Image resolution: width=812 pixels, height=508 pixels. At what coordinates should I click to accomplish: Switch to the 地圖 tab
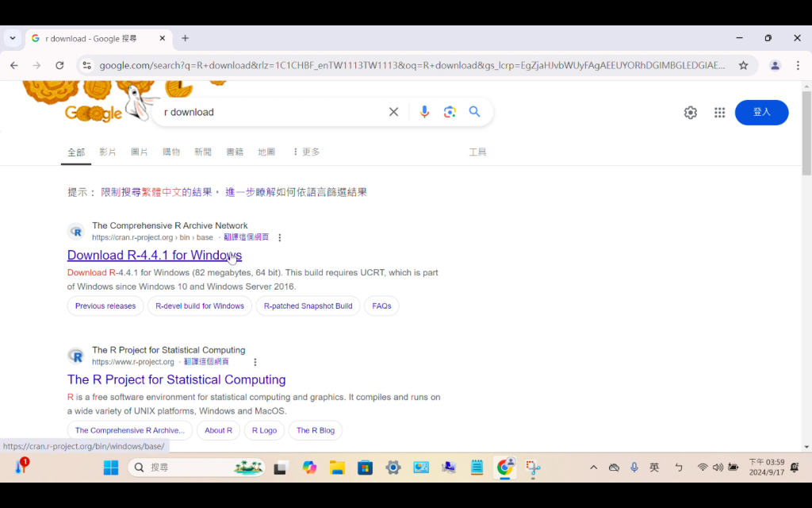(266, 152)
